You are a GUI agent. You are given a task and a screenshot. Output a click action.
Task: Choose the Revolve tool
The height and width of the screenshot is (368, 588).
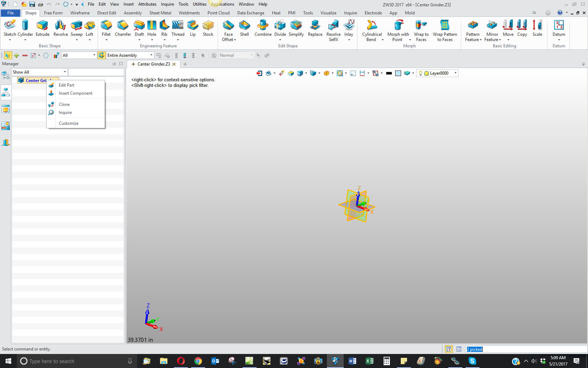[61, 28]
